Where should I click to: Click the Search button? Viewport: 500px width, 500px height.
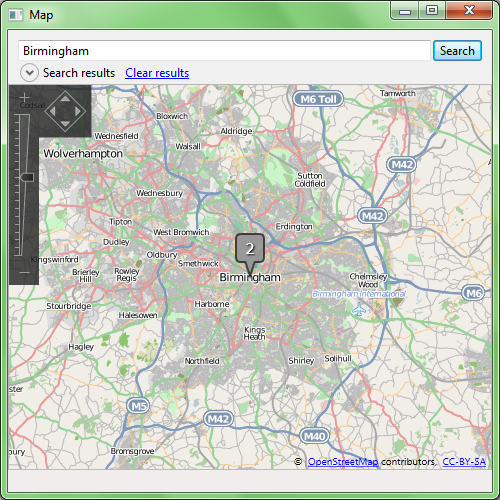457,51
